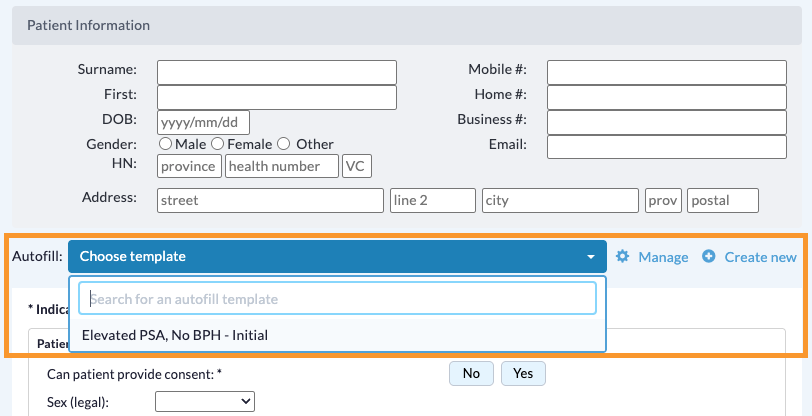
Task: Click the VC version code field
Action: click(x=357, y=166)
